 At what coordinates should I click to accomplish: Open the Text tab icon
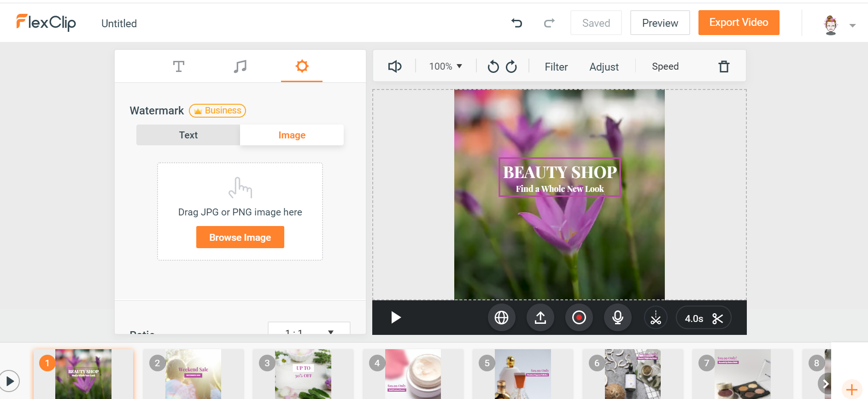pos(179,66)
